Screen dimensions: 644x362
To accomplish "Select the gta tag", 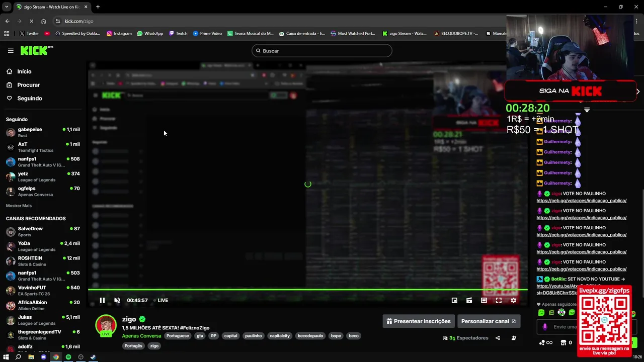I will point(200,336).
